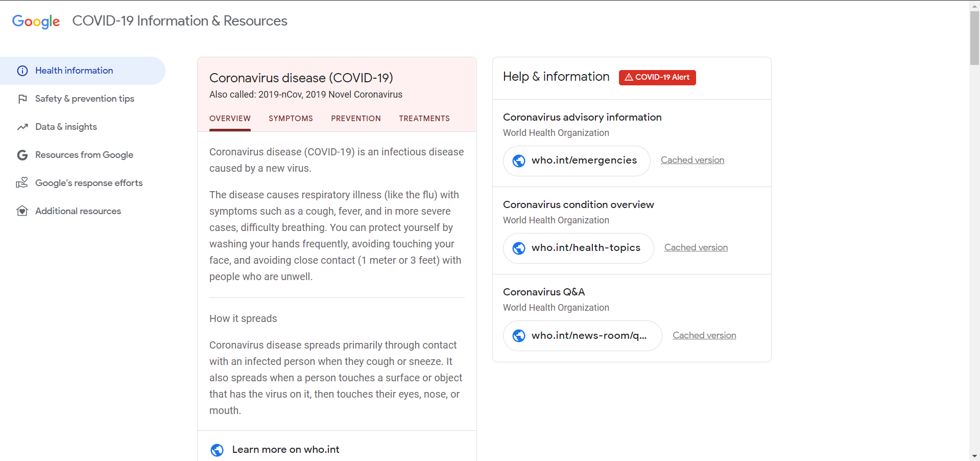Click the globe icon beside who.int/emergencies

519,161
